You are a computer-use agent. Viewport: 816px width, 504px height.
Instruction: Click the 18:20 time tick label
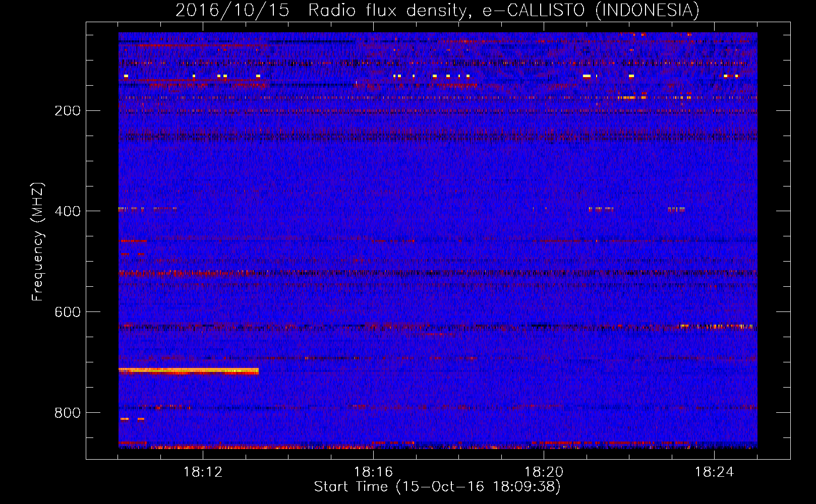544,472
